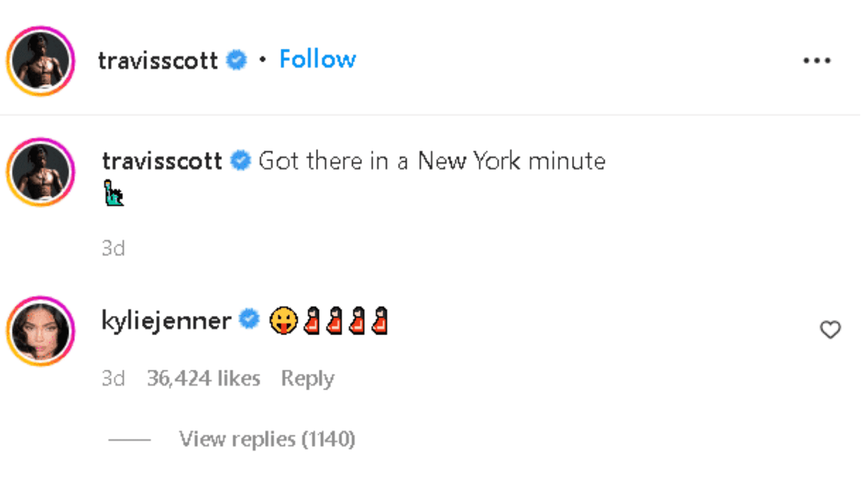The height and width of the screenshot is (488, 868).
Task: Click travisscott's avatar beside the Follow link
Action: [41, 61]
